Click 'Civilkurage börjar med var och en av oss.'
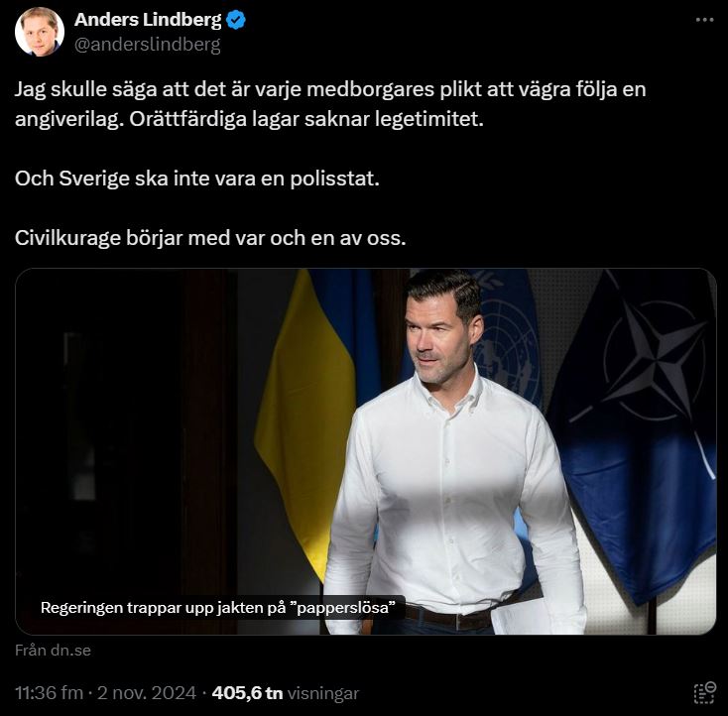Viewport: 728px width, 716px height. click(x=210, y=238)
